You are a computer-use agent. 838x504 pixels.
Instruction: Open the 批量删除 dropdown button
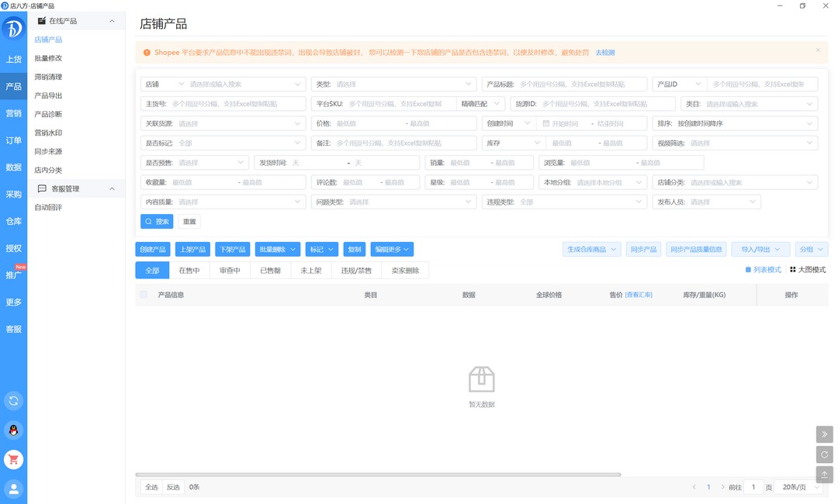click(x=277, y=249)
